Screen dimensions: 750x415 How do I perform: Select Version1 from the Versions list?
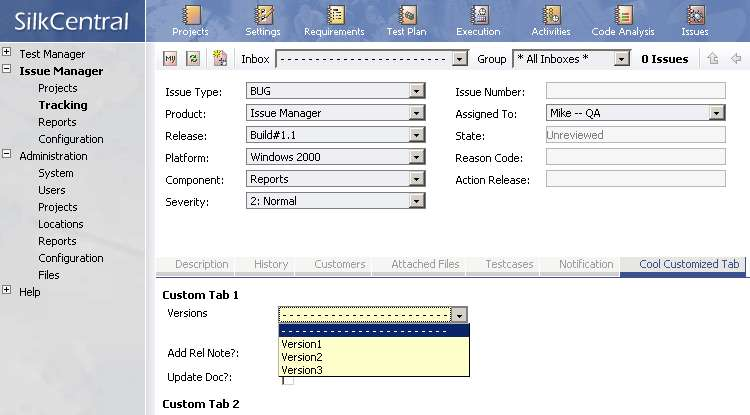pyautogui.click(x=374, y=344)
